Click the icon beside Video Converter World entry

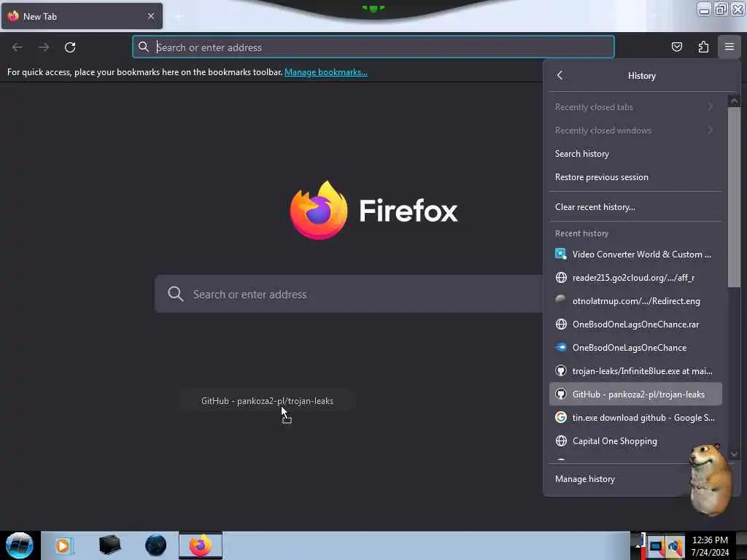[x=561, y=254]
